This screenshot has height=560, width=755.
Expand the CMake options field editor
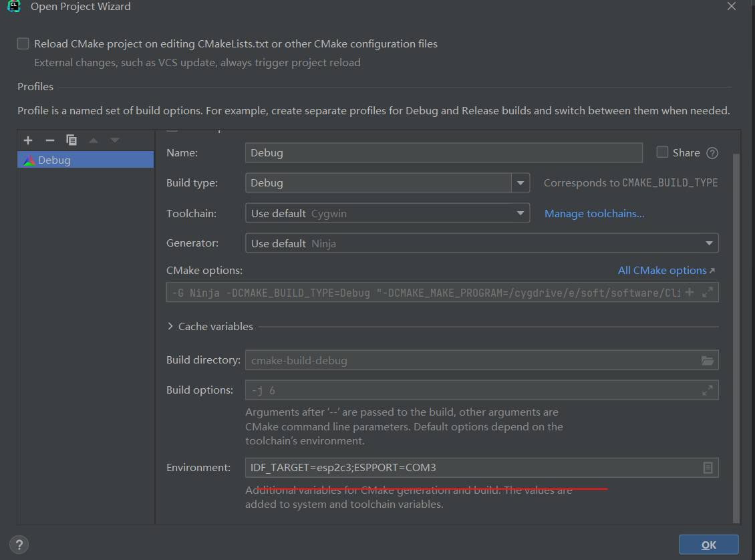coord(708,293)
